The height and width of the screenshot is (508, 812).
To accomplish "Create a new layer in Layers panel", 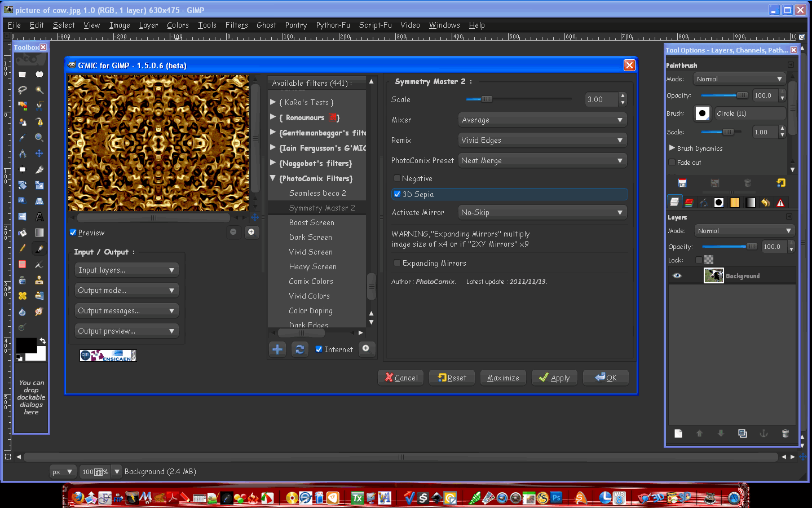I will [678, 433].
